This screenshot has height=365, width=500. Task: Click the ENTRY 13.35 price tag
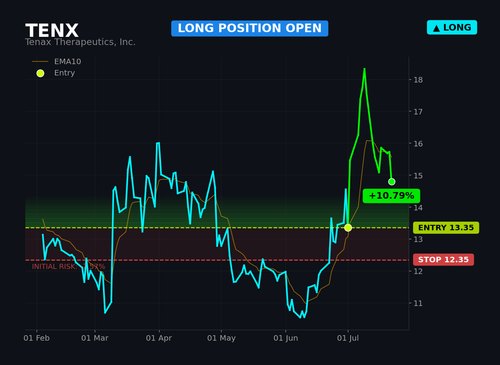click(x=446, y=228)
